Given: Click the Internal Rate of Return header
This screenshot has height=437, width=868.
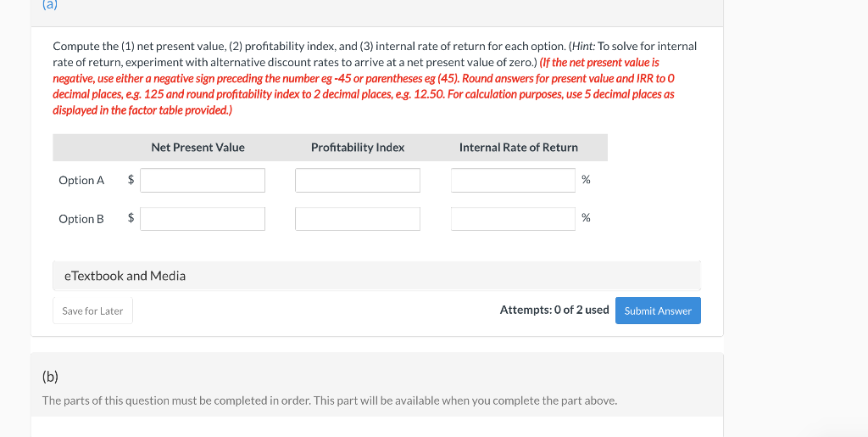Looking at the screenshot, I should coord(519,148).
